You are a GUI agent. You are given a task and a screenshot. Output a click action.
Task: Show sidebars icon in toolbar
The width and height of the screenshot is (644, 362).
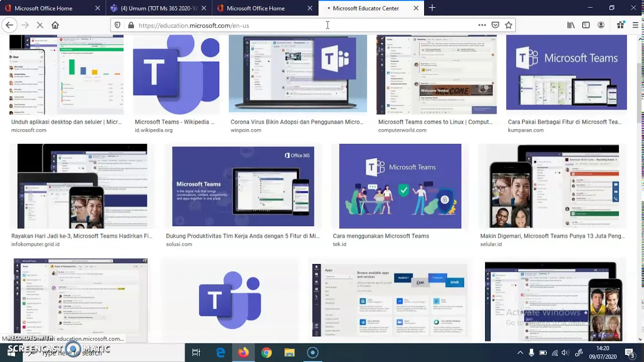(x=586, y=25)
